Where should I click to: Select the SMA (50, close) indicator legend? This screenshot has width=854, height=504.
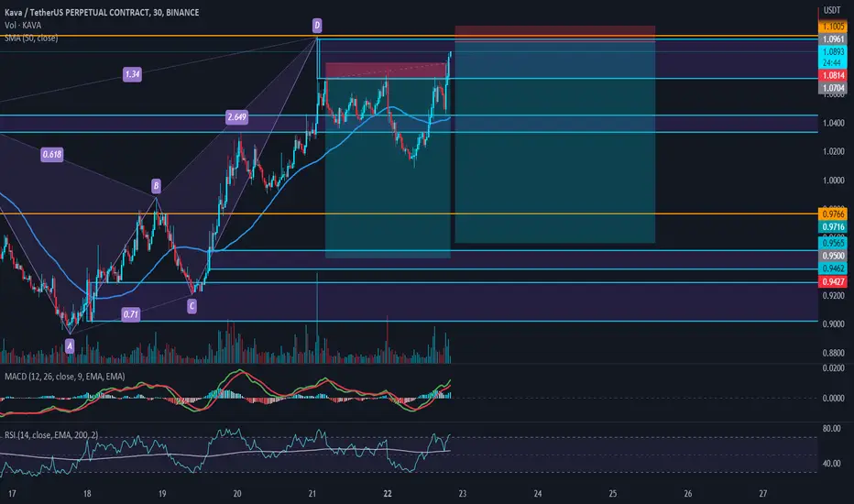(31, 38)
